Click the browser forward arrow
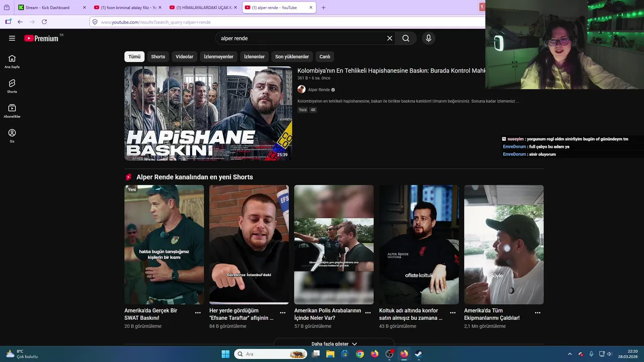The height and width of the screenshot is (362, 644). [x=32, y=22]
